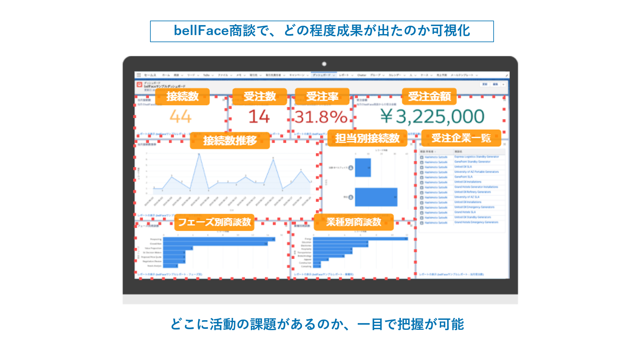Open the United Oil SLA opportunity

coord(463,167)
